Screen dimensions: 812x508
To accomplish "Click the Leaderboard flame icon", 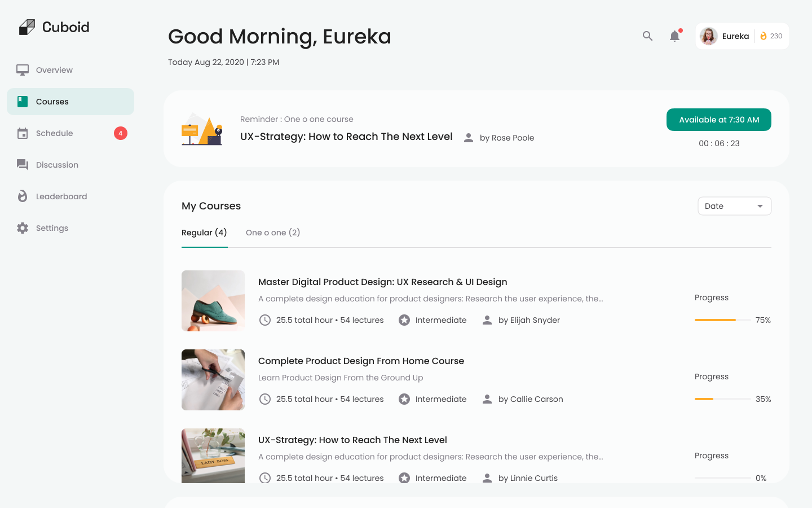I will point(23,196).
